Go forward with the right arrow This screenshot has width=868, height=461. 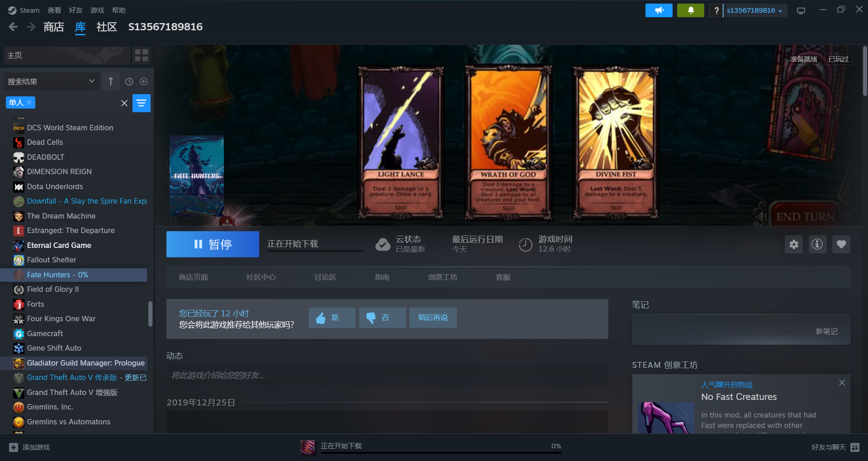pyautogui.click(x=31, y=27)
